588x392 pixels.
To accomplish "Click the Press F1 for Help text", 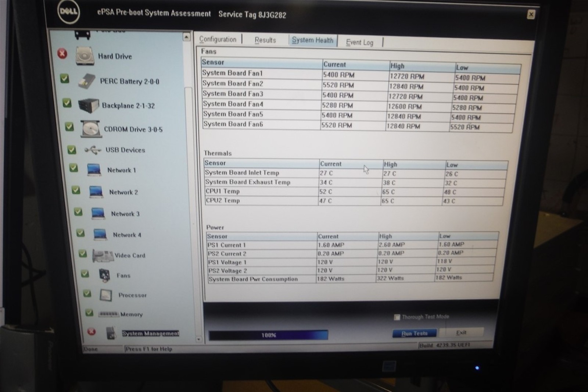I will click(x=149, y=349).
